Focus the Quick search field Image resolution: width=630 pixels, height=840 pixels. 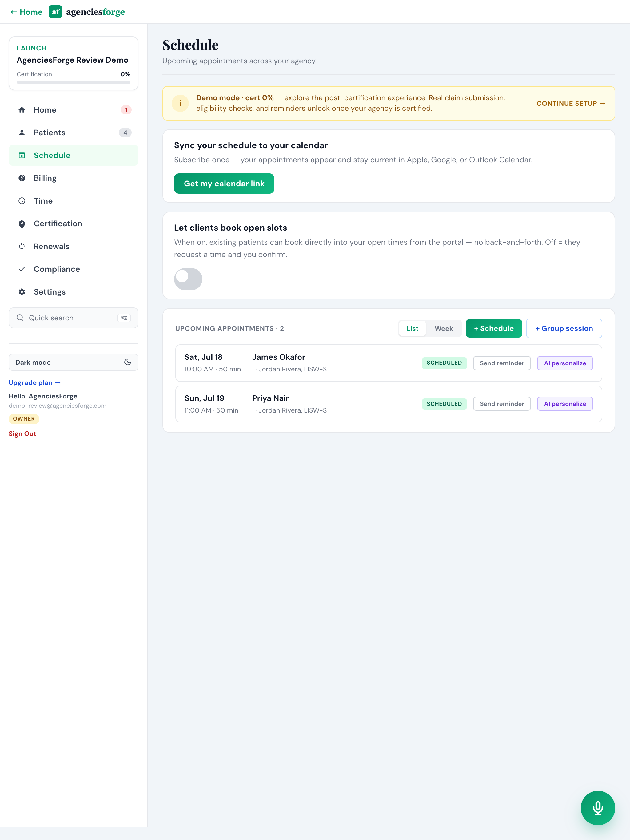pos(73,318)
